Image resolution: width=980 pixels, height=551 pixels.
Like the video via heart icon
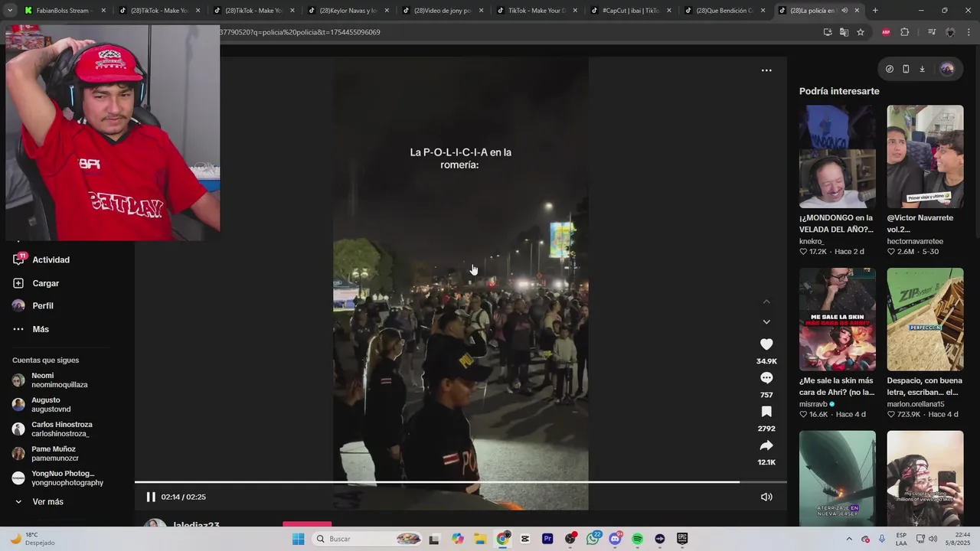tap(766, 344)
